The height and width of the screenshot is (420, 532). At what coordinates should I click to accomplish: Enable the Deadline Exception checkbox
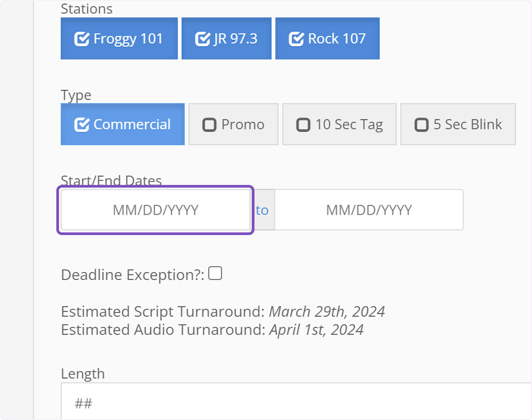[x=215, y=274]
